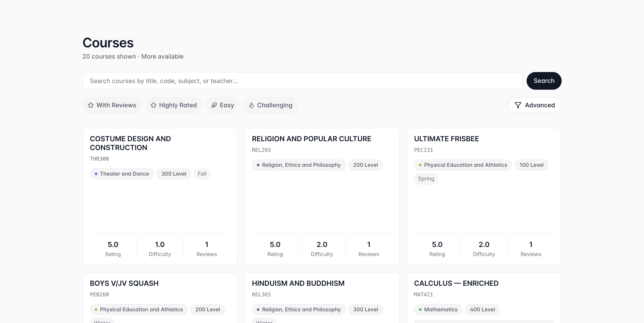Click the More available link
Screen dimensions: 644x323
[x=162, y=56]
